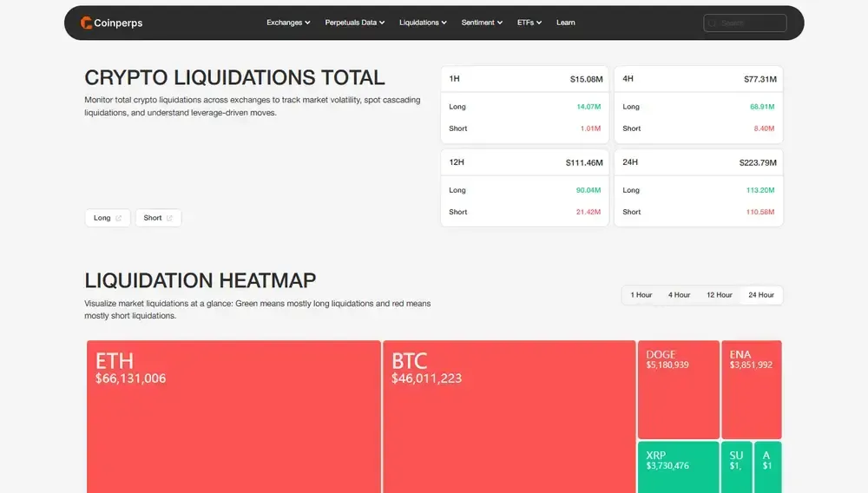Image resolution: width=868 pixels, height=493 pixels.
Task: Click the Crypto Liquidations Total heading
Action: [x=234, y=77]
